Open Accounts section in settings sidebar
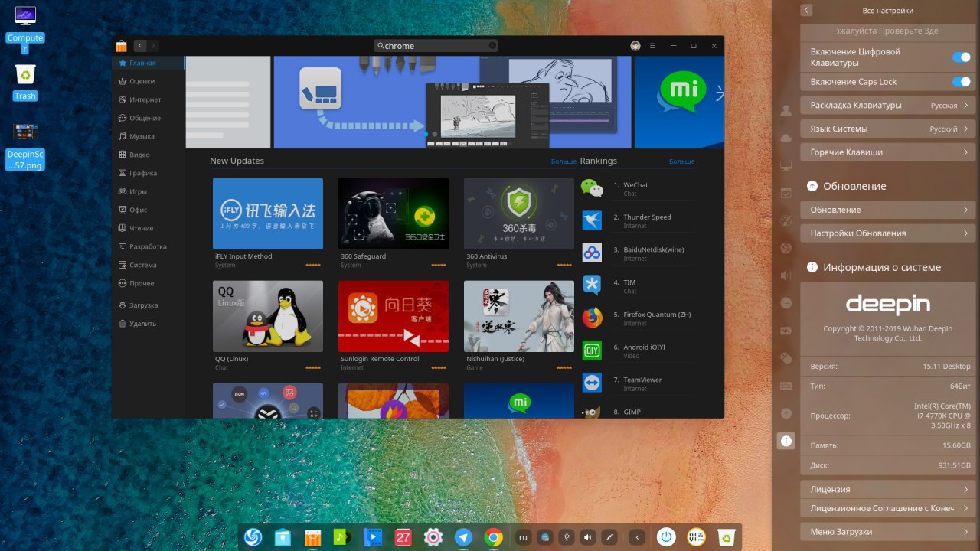This screenshot has height=551, width=980. point(786,110)
